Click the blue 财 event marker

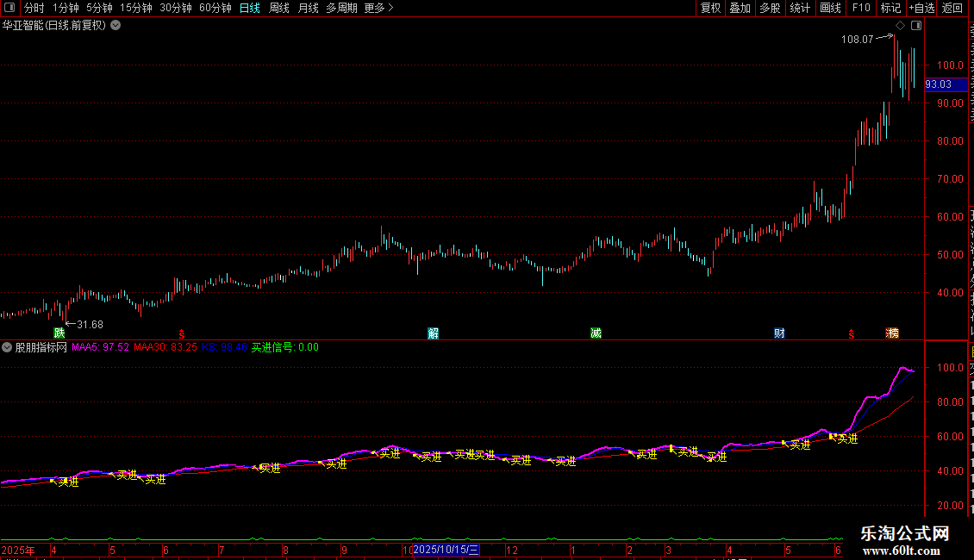pyautogui.click(x=779, y=333)
